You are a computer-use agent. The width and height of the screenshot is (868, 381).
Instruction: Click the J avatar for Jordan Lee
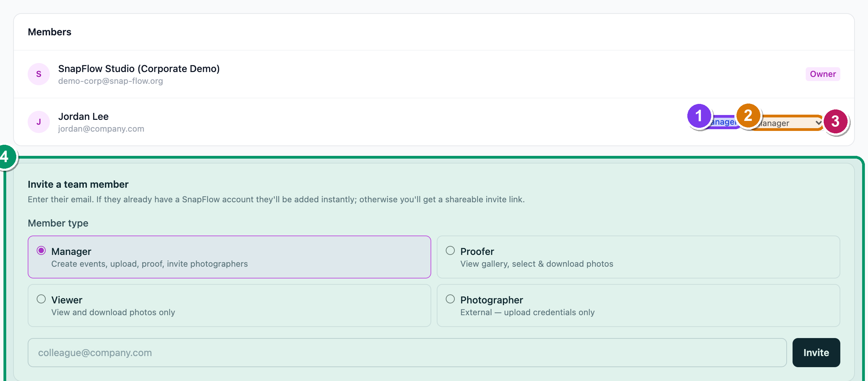(39, 122)
